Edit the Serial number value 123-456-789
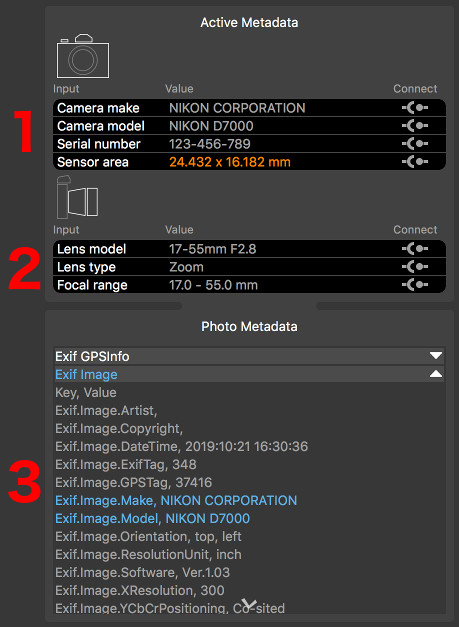Image resolution: width=459 pixels, height=627 pixels. coord(210,144)
